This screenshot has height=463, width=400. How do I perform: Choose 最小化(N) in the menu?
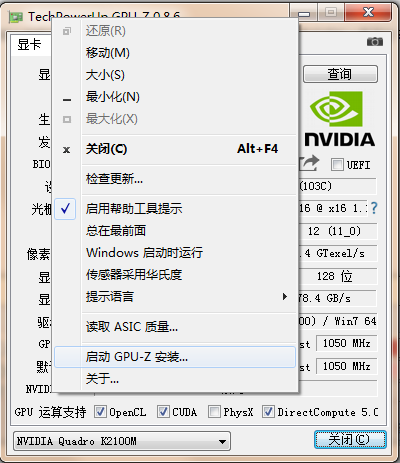[x=175, y=97]
